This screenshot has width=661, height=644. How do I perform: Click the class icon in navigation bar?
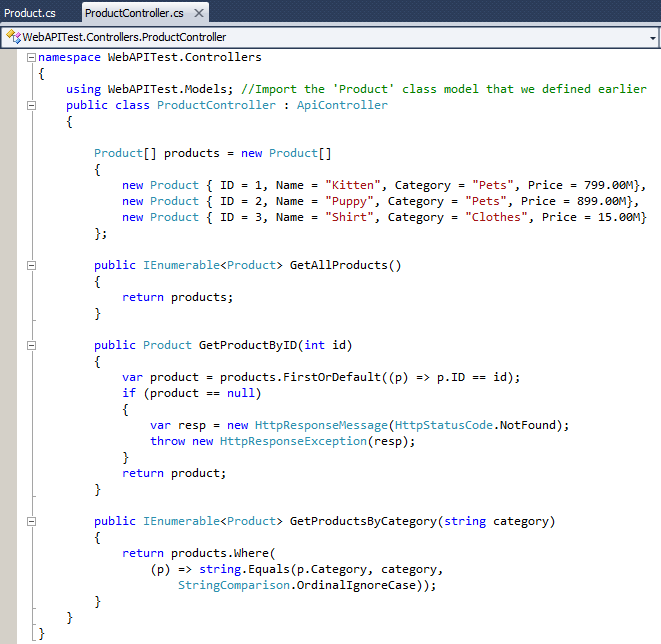(x=12, y=37)
